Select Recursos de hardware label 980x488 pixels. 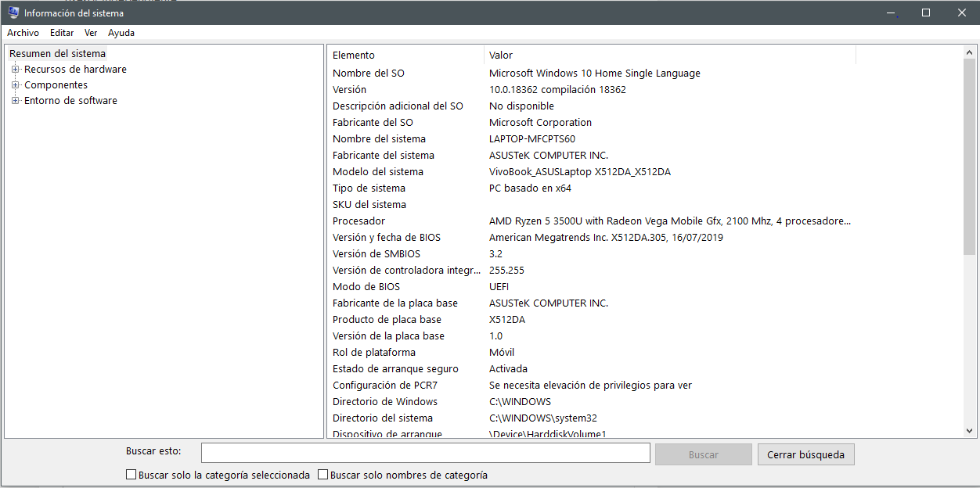[x=75, y=70]
